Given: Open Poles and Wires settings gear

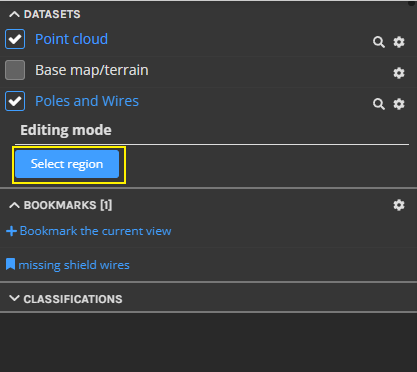Looking at the screenshot, I should coord(399,104).
